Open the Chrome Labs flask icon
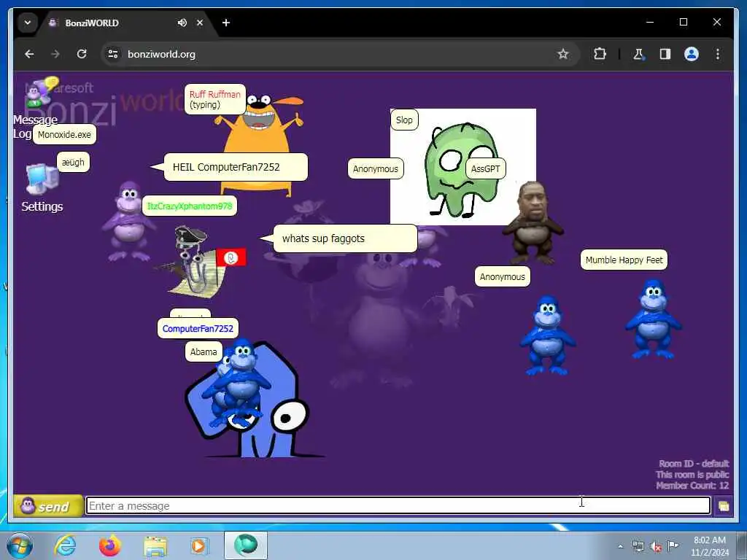Image resolution: width=747 pixels, height=560 pixels. tap(639, 54)
